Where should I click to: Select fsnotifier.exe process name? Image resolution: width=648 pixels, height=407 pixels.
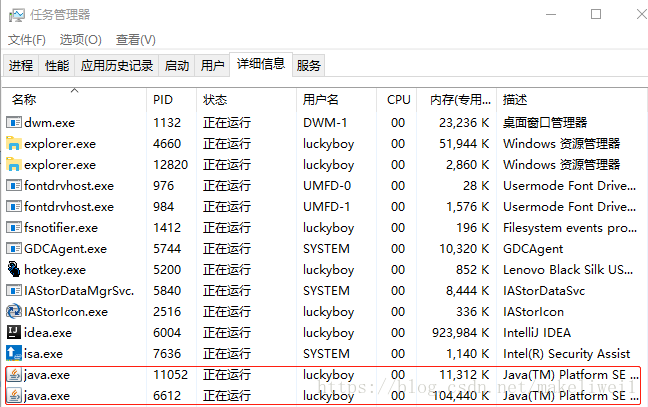click(61, 228)
